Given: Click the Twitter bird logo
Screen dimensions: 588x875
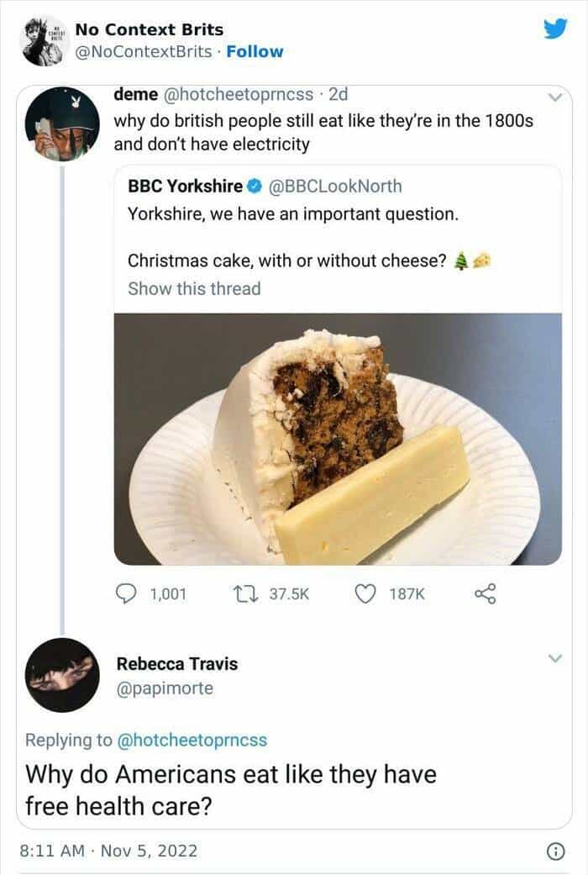Looking at the screenshot, I should coord(555,29).
